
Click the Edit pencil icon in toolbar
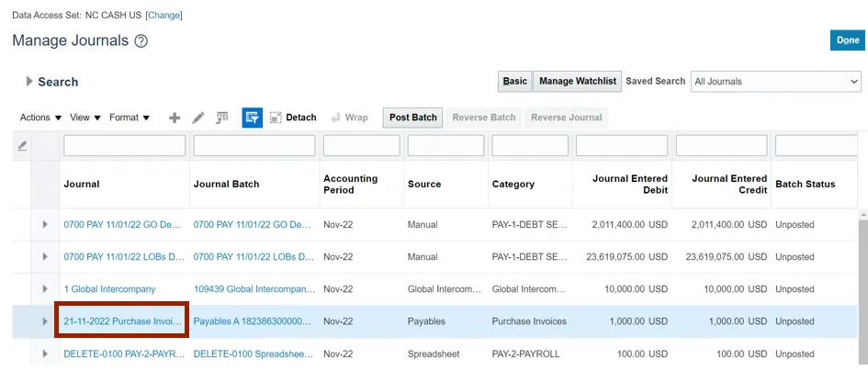198,118
